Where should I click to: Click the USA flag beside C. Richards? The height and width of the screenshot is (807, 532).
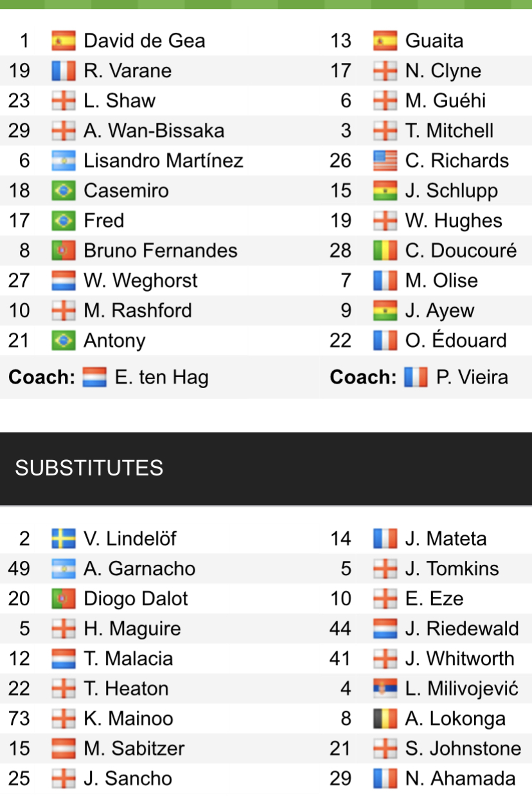click(385, 161)
